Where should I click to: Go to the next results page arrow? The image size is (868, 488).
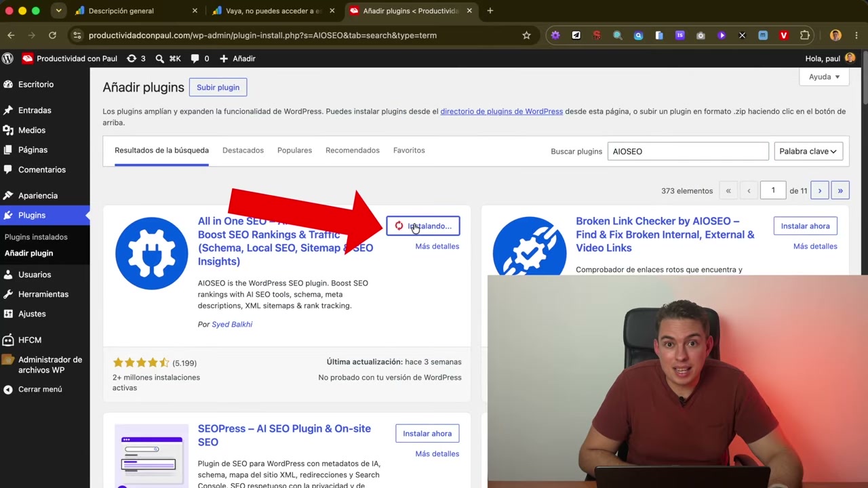pyautogui.click(x=819, y=190)
